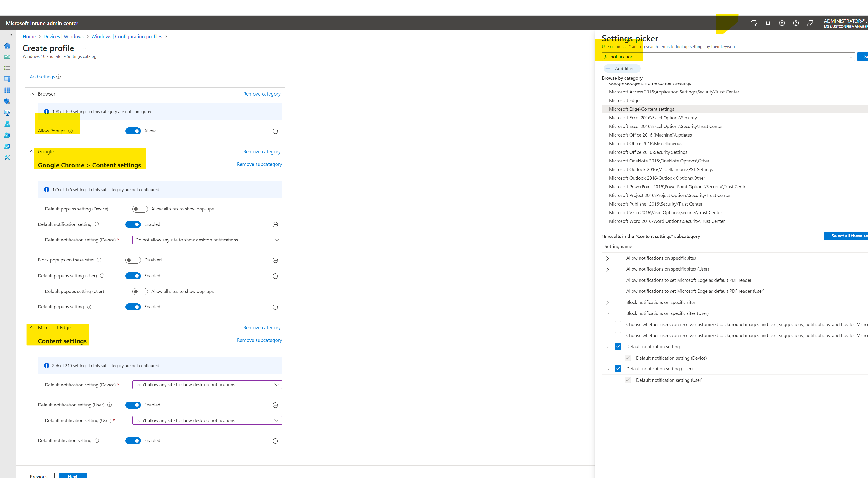Open portal settings gear

(x=782, y=23)
